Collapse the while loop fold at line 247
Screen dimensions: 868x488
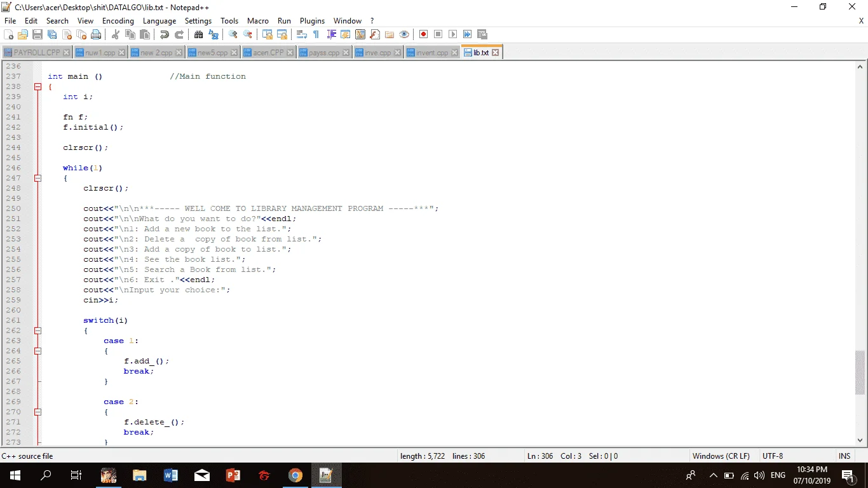coord(37,178)
